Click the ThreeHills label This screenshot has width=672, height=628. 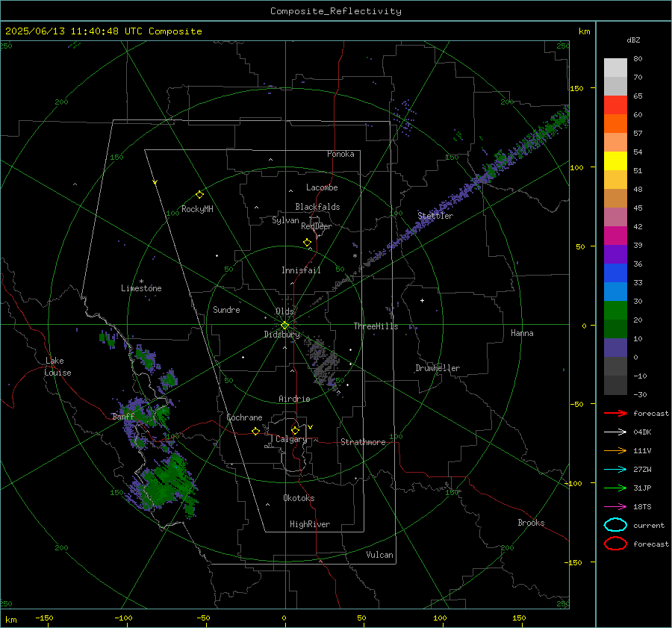click(376, 326)
